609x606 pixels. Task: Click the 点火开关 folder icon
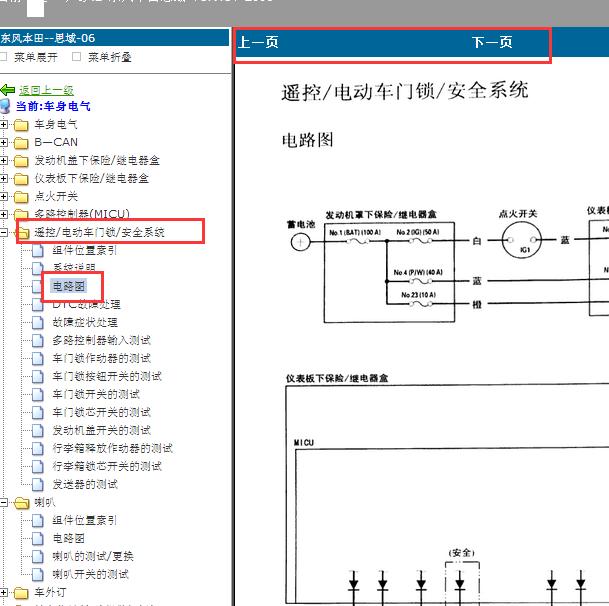click(21, 197)
